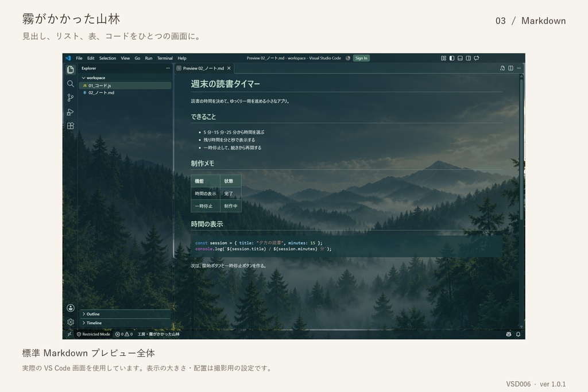Screen dimensions: 588x392
Task: Open the Manage gear icon
Action: [70, 322]
